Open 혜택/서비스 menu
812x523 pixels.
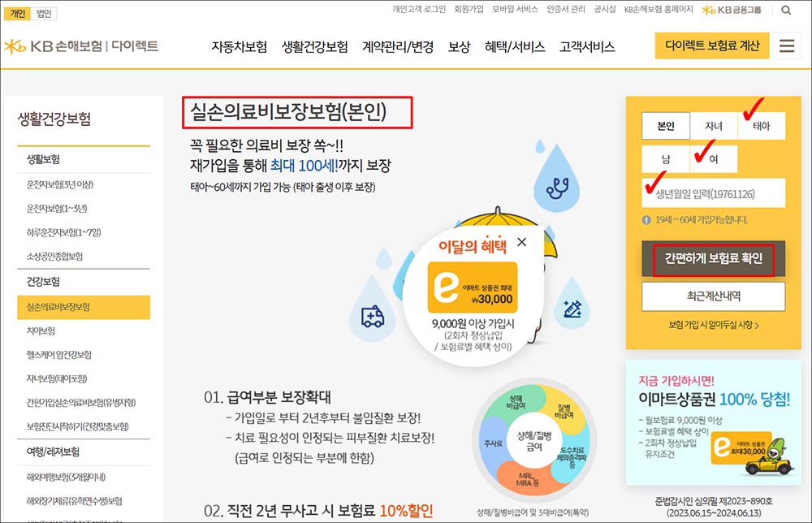click(515, 46)
